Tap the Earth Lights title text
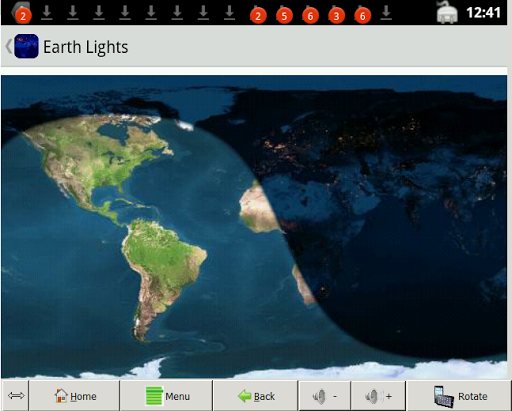Viewport: 512px width, 411px height. 86,47
